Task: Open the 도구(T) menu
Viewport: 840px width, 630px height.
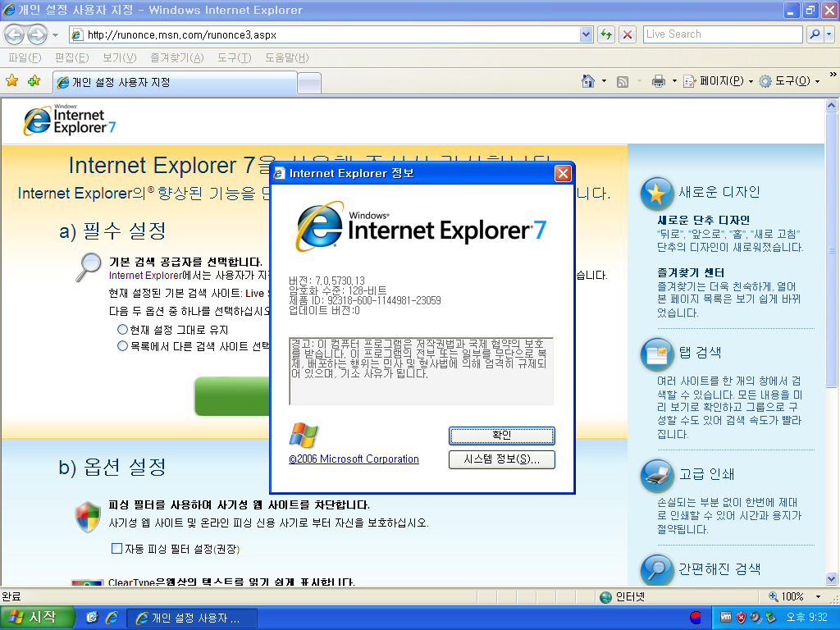Action: pyautogui.click(x=234, y=57)
